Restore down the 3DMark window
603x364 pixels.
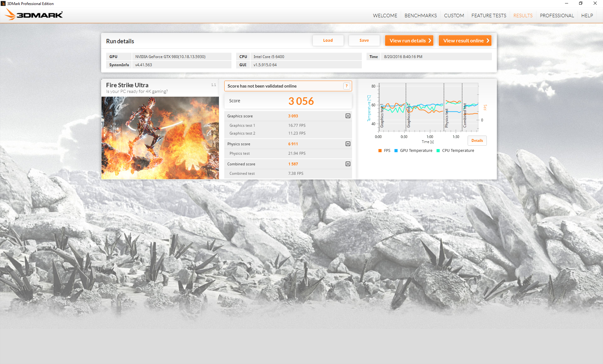tap(581, 3)
